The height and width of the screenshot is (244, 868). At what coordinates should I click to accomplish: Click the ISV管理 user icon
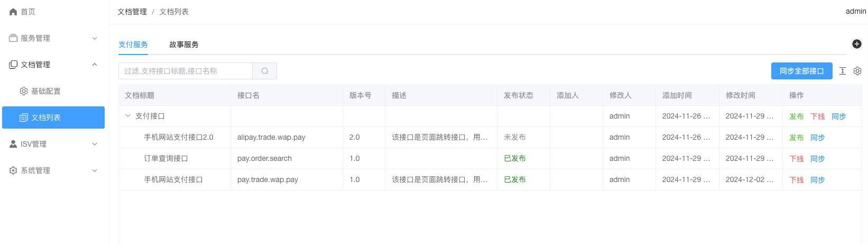(x=13, y=144)
